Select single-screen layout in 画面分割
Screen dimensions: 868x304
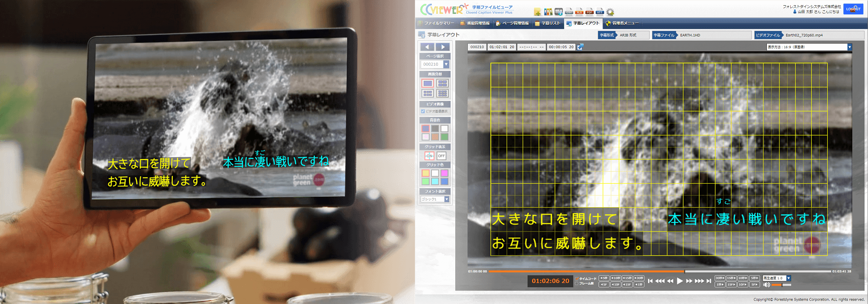pos(427,83)
